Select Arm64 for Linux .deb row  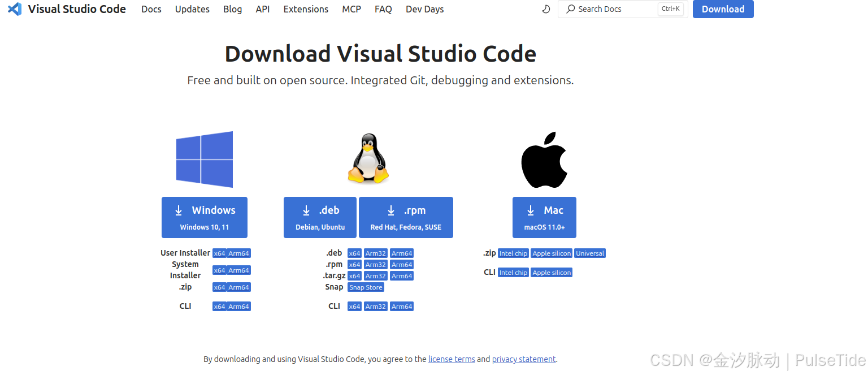pyautogui.click(x=402, y=253)
